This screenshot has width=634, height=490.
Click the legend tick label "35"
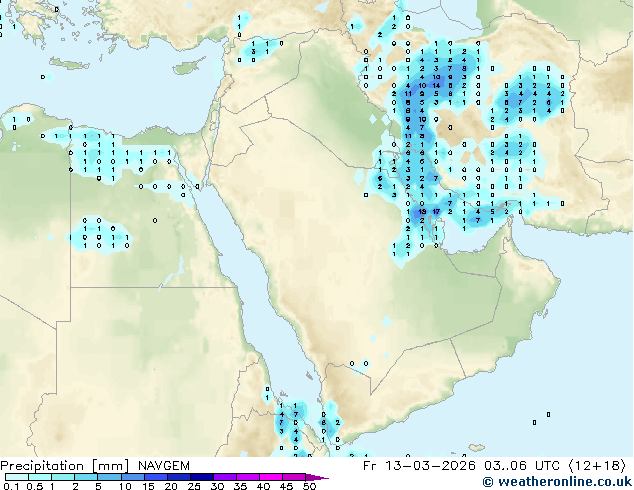click(x=240, y=486)
